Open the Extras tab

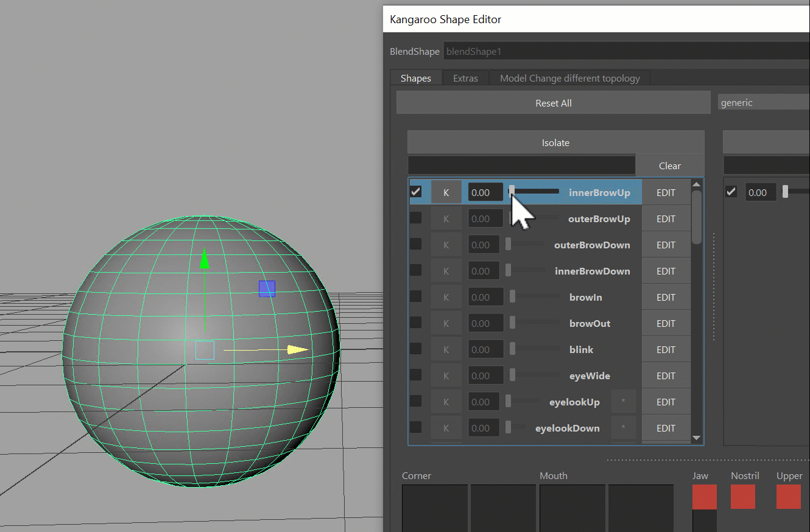pos(465,78)
